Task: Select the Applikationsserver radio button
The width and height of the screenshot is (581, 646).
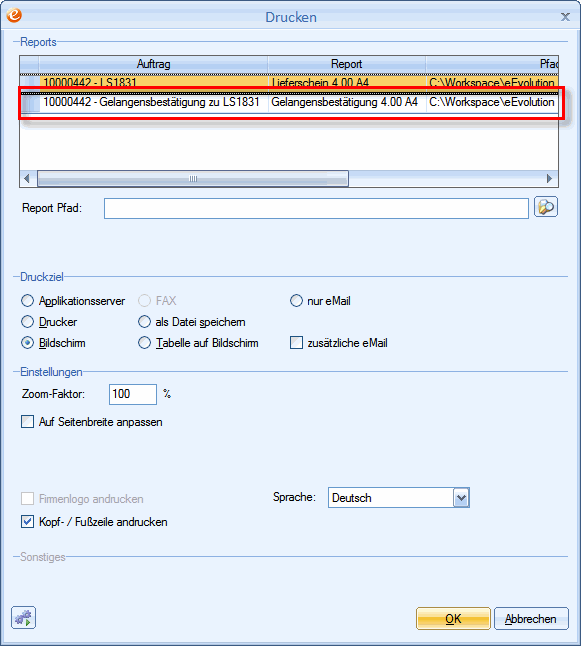Action: pyautogui.click(x=28, y=301)
